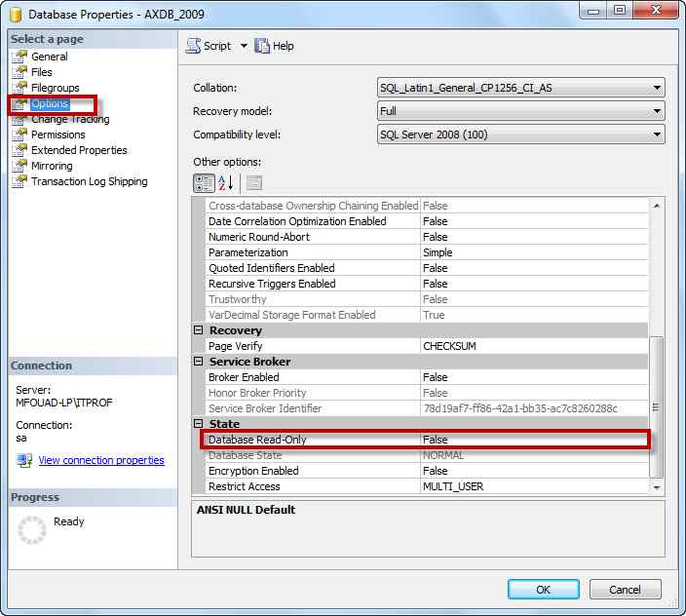Screen dimensions: 686x616
Task: Sort properties alphabetically with A-Z icon
Action: pos(226,183)
